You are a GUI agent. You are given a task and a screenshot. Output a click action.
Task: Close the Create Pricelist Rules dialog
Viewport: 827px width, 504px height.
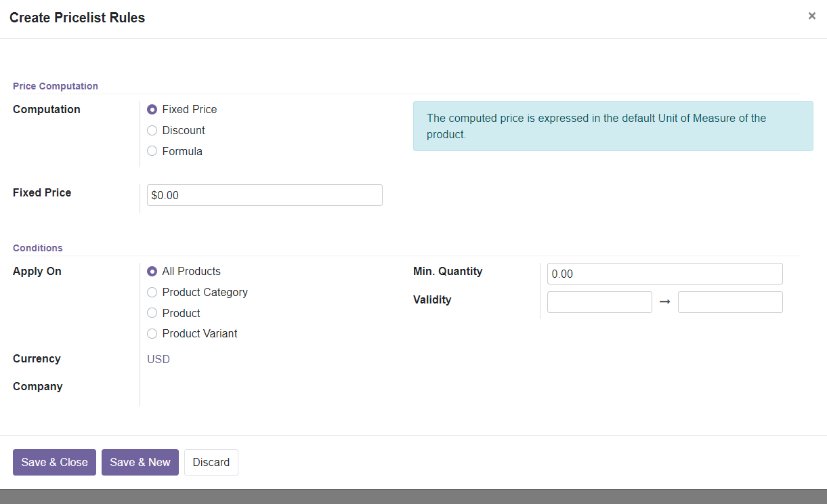(811, 15)
